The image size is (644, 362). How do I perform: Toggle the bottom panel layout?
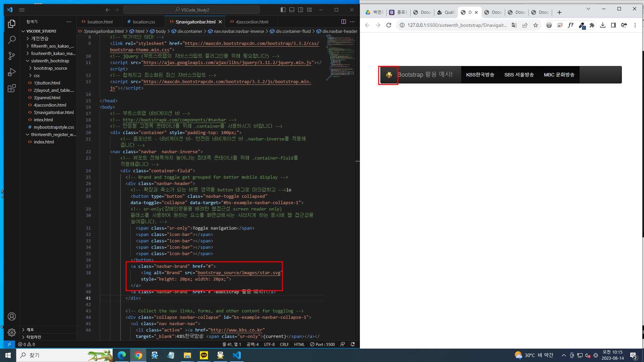click(292, 10)
